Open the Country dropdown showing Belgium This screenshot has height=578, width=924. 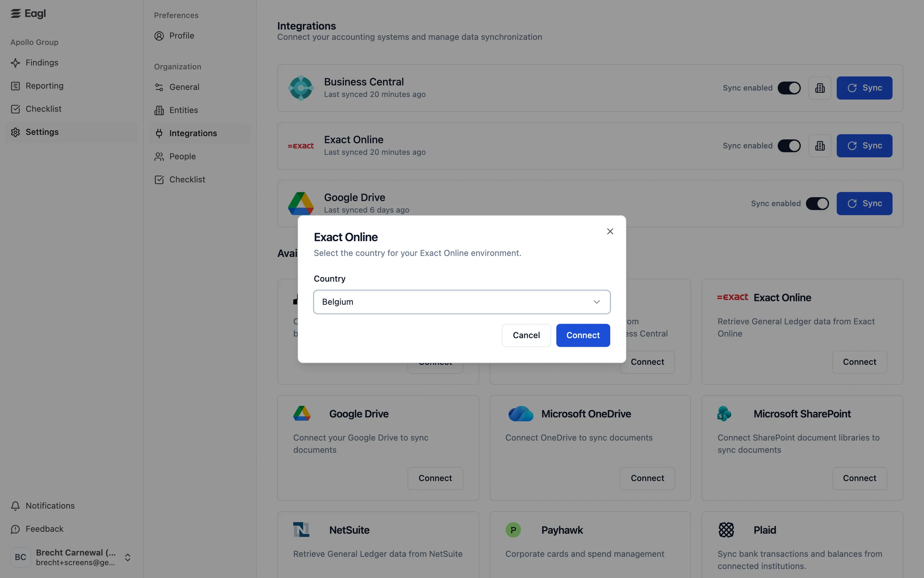click(462, 302)
